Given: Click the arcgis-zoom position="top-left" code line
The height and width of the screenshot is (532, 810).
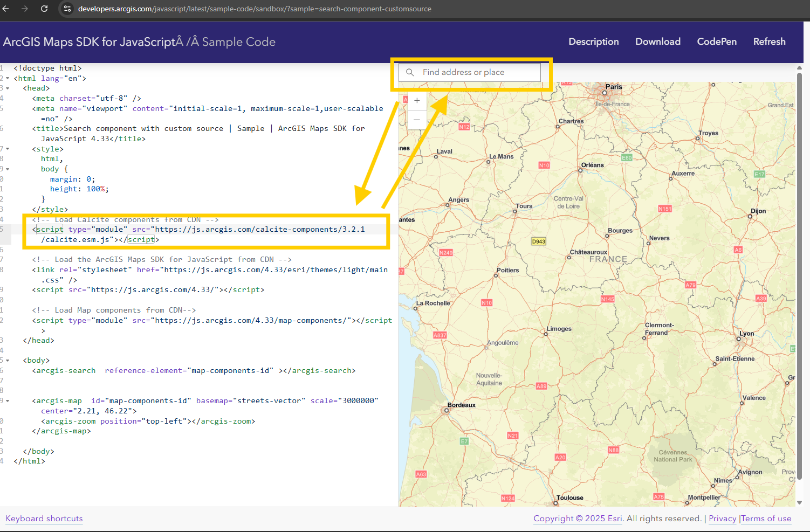Looking at the screenshot, I should [x=148, y=422].
